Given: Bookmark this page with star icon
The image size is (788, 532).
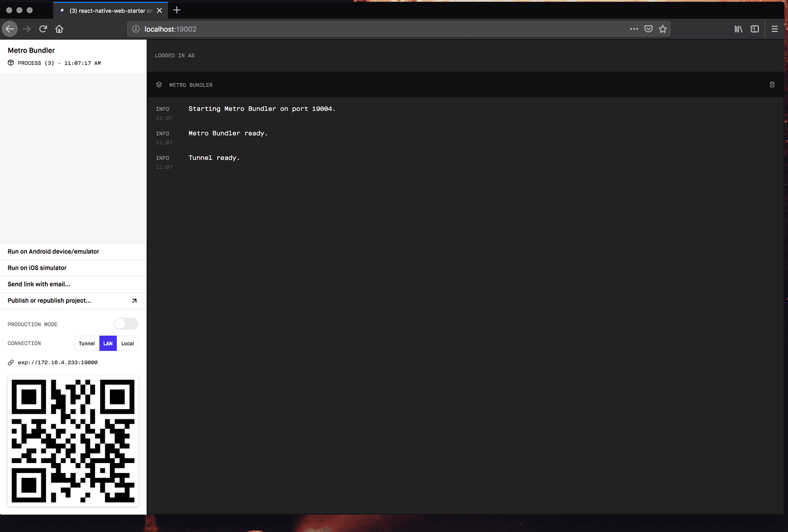Looking at the screenshot, I should 663,29.
